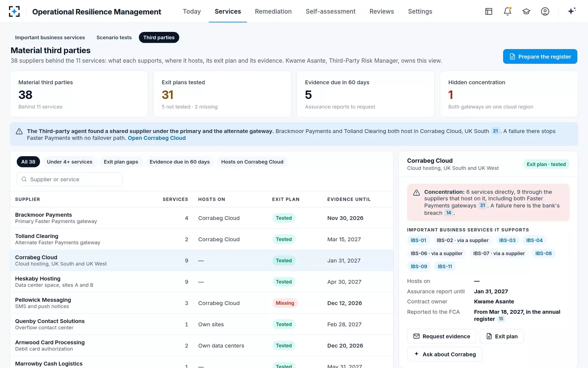Click citation badge 21 in the blue alert banner
Viewport: 588px width, 368px height.
(495, 131)
